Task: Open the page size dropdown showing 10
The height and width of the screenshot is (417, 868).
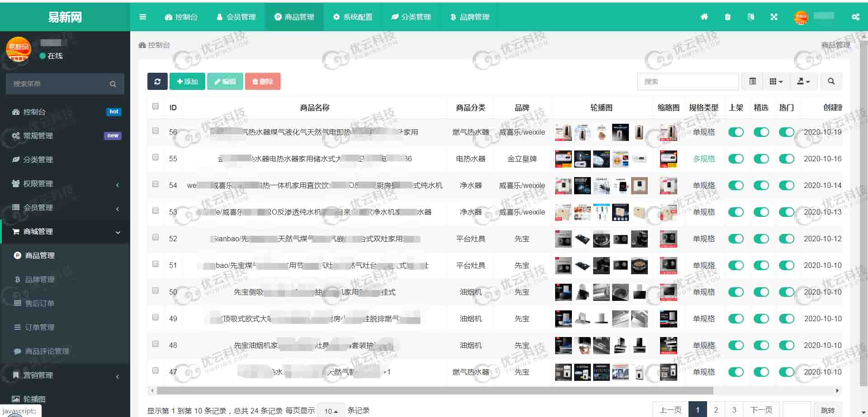Action: pyautogui.click(x=331, y=411)
